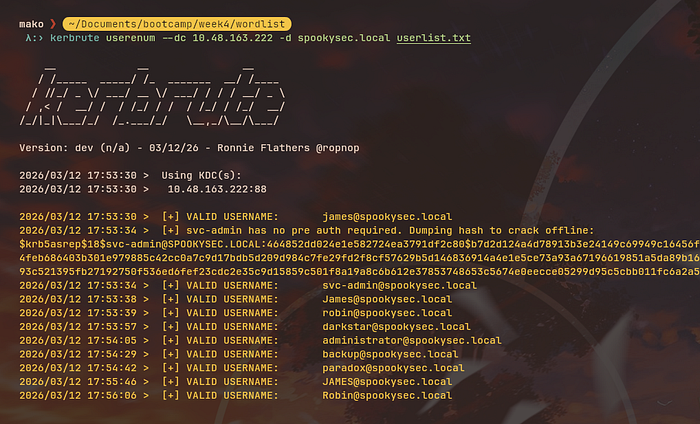Click the Version: dev (n/a) line

(x=189, y=148)
